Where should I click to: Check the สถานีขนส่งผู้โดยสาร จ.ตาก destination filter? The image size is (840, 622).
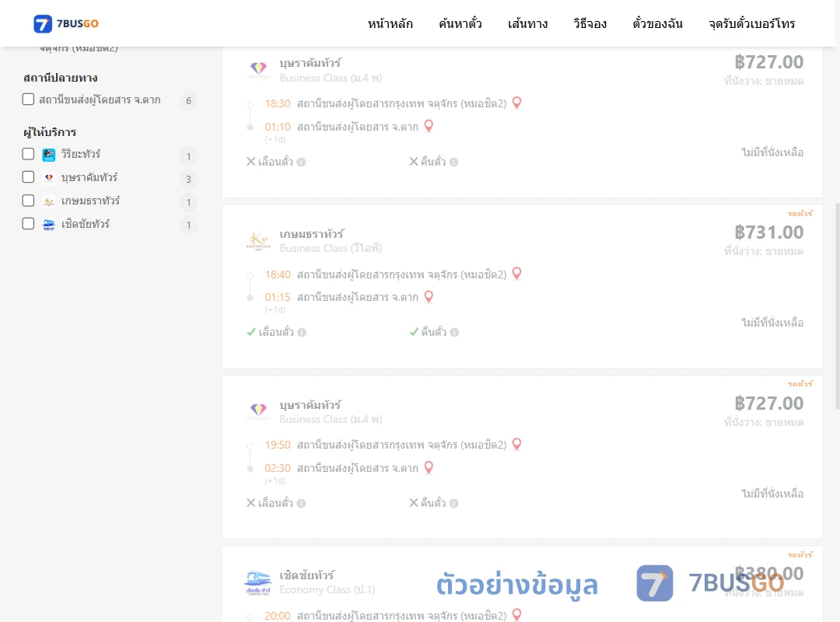29,99
